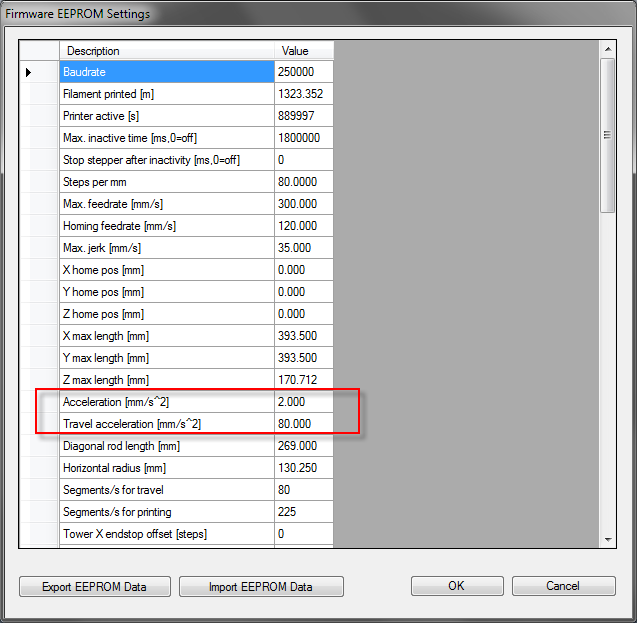
Task: Click scrollbar up arrow
Action: [x=607, y=48]
